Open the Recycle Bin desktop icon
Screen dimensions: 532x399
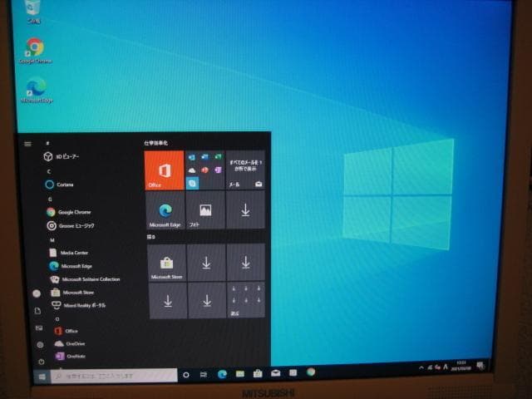[33, 12]
